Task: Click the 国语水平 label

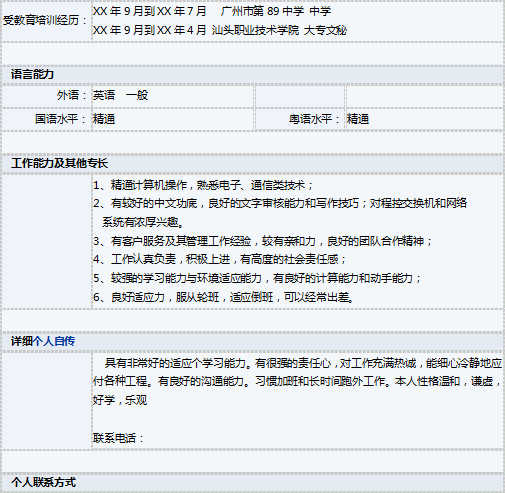Action: pos(61,119)
